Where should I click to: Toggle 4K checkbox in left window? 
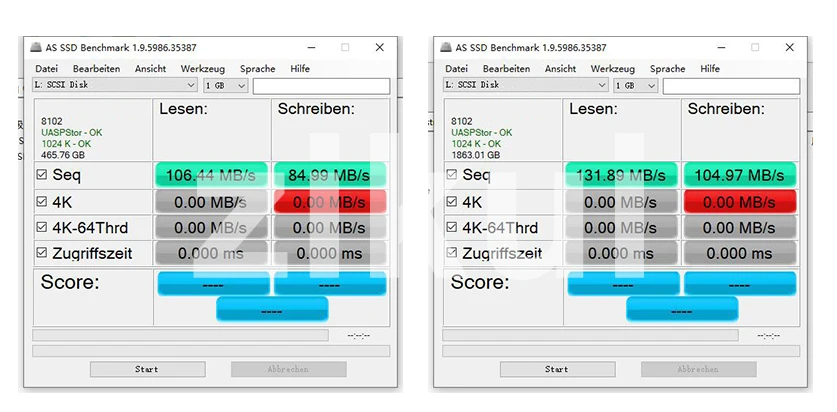pyautogui.click(x=42, y=201)
